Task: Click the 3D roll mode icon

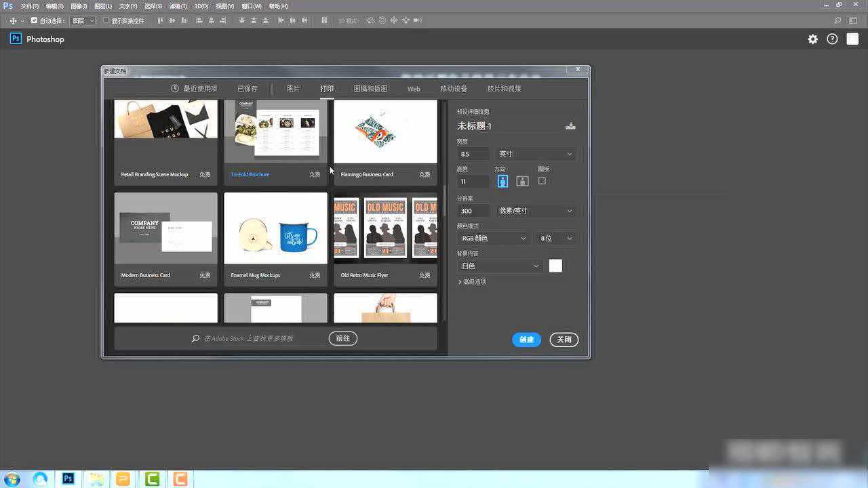Action: coord(382,20)
